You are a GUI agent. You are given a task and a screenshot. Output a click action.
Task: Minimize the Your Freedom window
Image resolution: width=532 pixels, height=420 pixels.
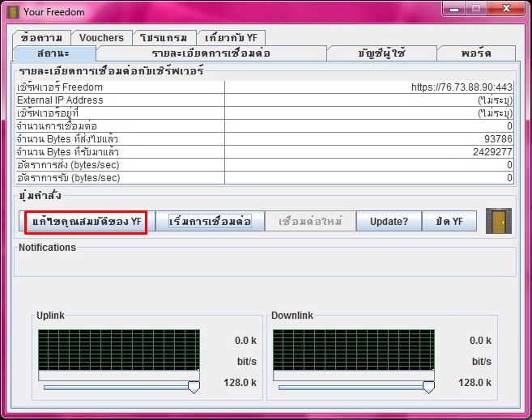point(454,8)
